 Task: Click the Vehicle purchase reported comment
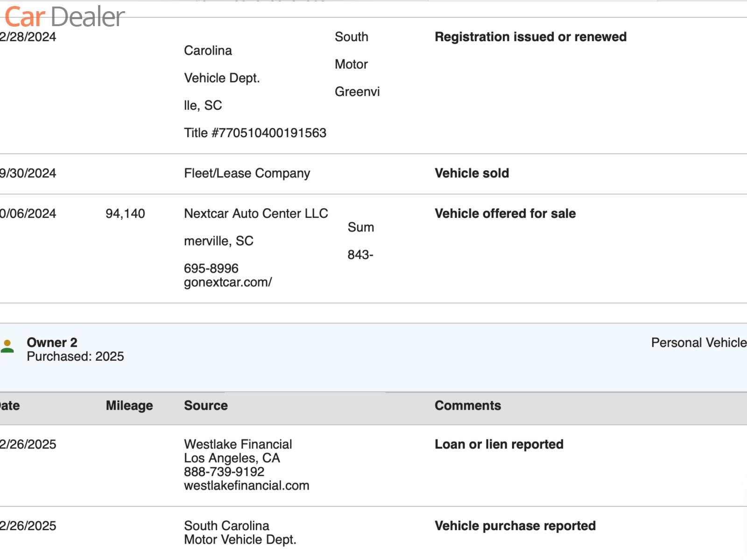point(515,526)
